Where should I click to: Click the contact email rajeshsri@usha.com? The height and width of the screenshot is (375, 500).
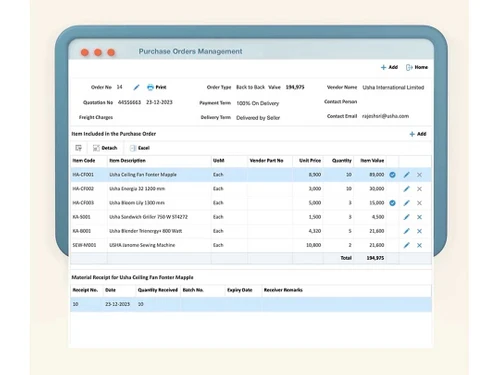point(385,116)
